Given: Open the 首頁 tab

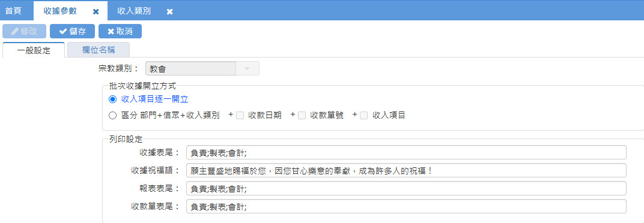Looking at the screenshot, I should pyautogui.click(x=14, y=11).
